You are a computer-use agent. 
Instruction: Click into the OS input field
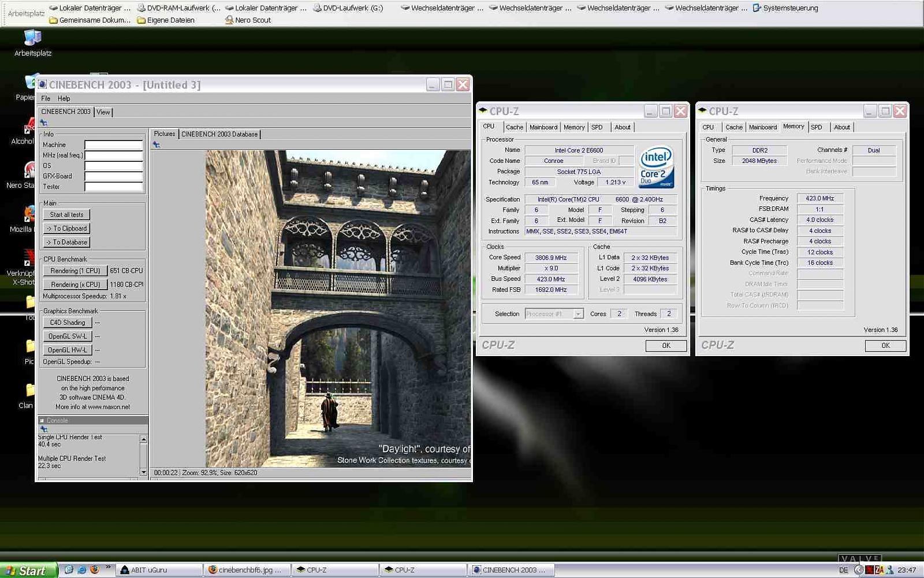click(113, 166)
